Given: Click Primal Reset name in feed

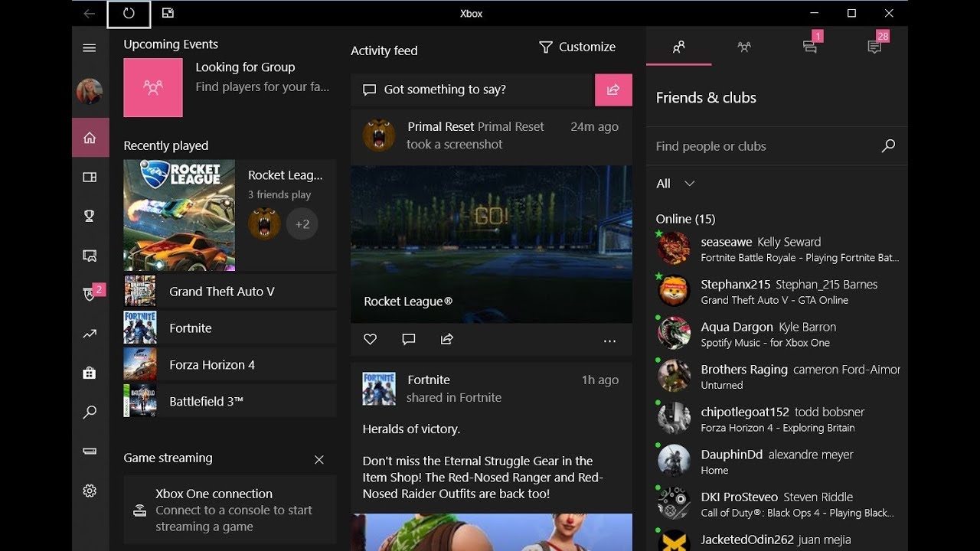Looking at the screenshot, I should point(440,127).
